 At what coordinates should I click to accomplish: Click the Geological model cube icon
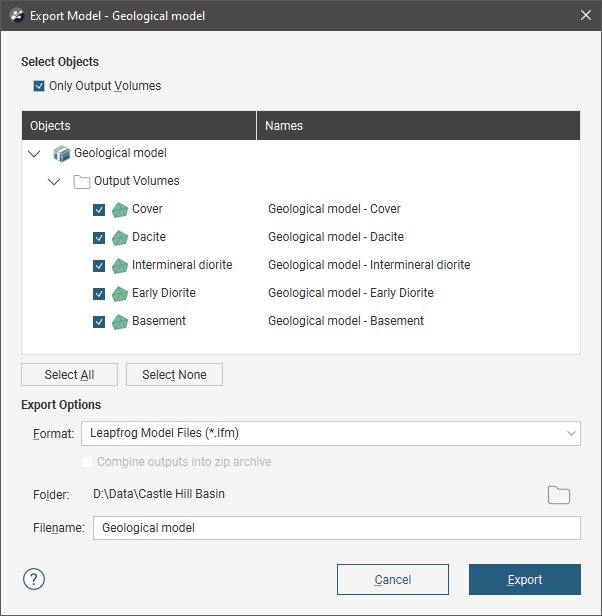(62, 153)
